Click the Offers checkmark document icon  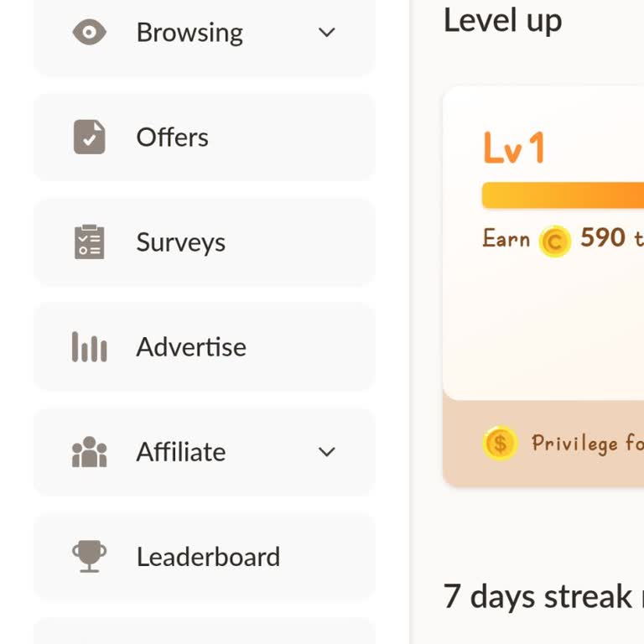pos(89,137)
